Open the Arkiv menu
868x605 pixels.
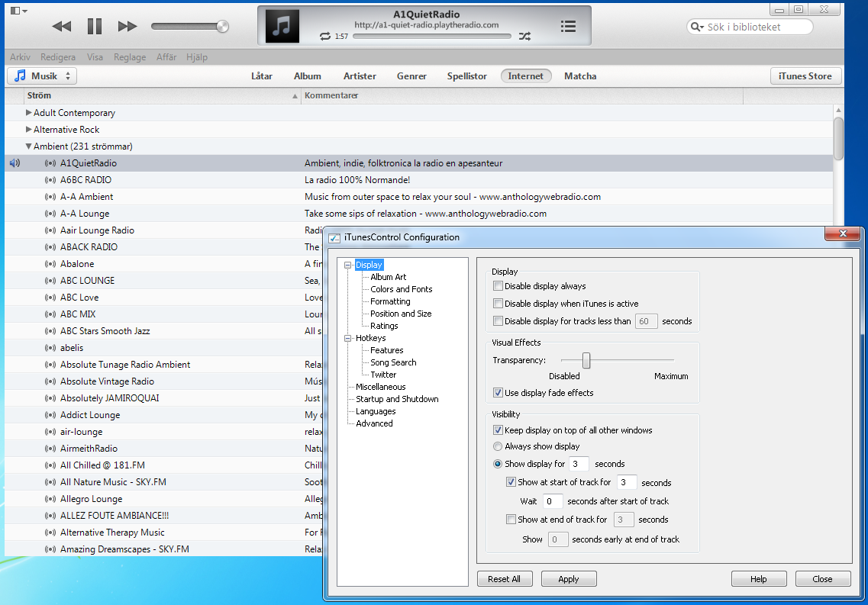(x=20, y=57)
